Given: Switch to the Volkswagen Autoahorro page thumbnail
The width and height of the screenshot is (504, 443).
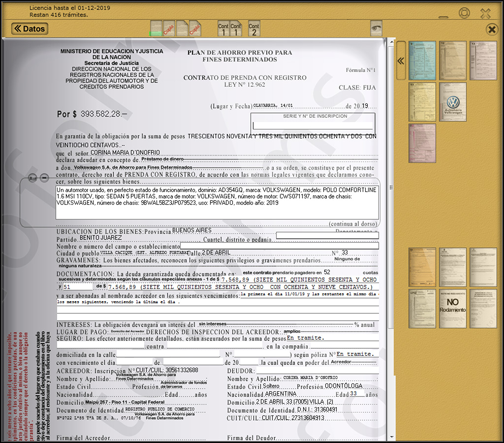Looking at the screenshot, I should [x=452, y=102].
